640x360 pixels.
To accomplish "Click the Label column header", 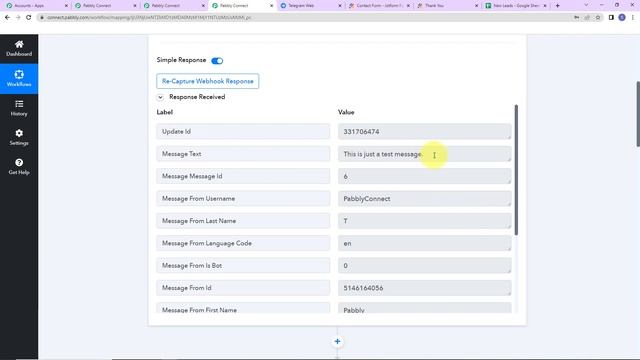I will click(x=164, y=112).
